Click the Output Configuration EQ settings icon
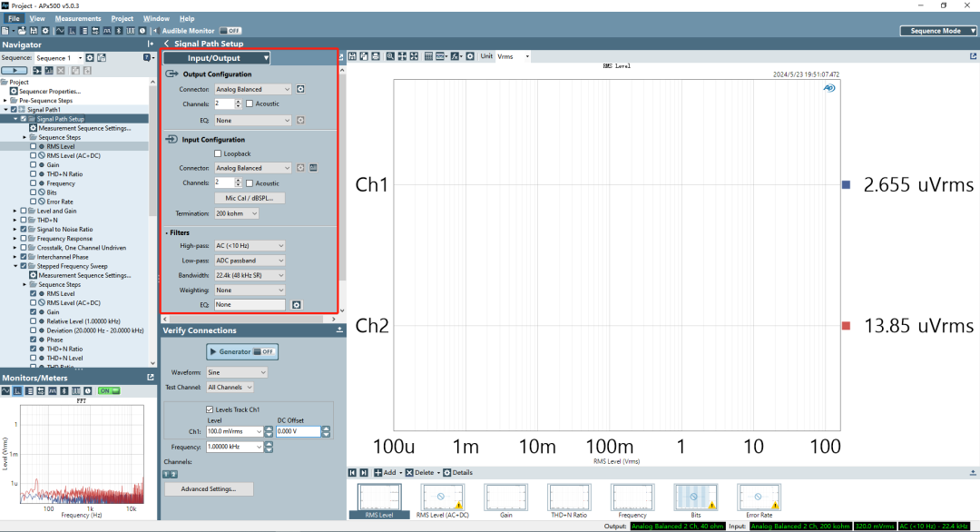The image size is (980, 532). click(x=300, y=120)
